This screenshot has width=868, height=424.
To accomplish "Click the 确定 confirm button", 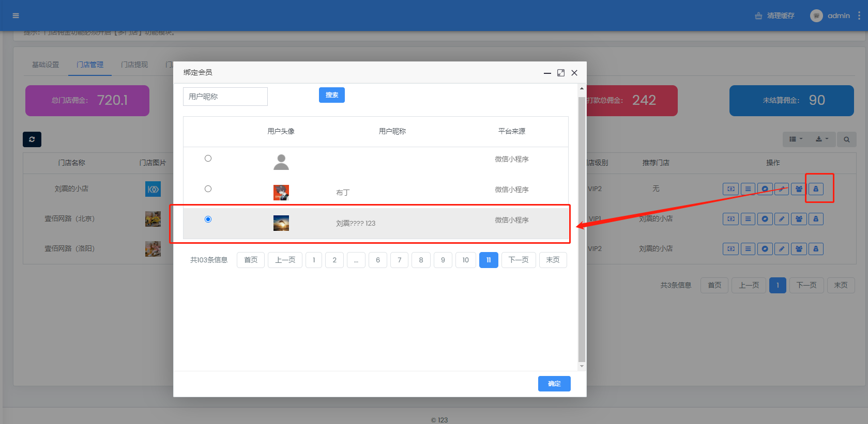I will click(x=554, y=384).
